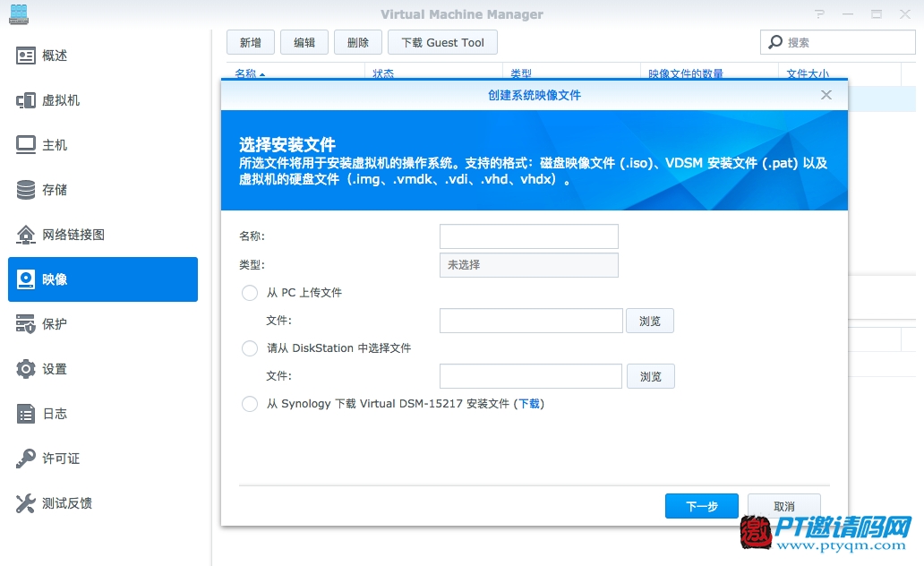
Task: Switch to the 存储 page
Action: tap(55, 190)
